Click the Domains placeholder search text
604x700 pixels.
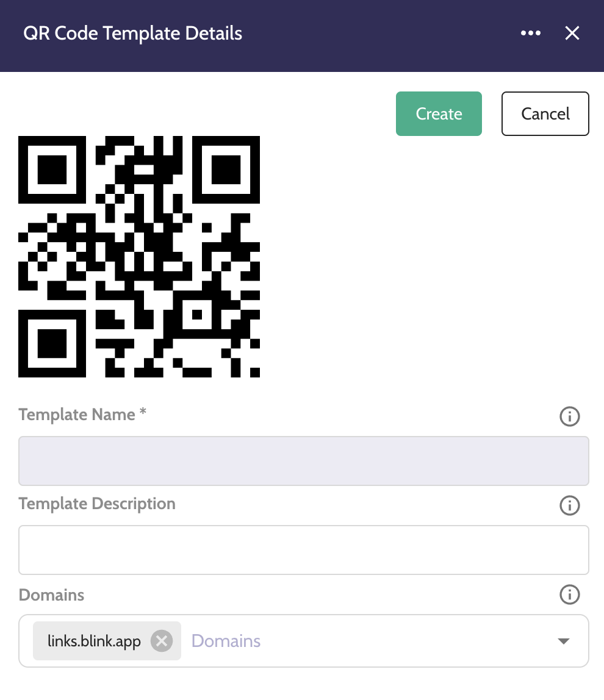pos(226,641)
